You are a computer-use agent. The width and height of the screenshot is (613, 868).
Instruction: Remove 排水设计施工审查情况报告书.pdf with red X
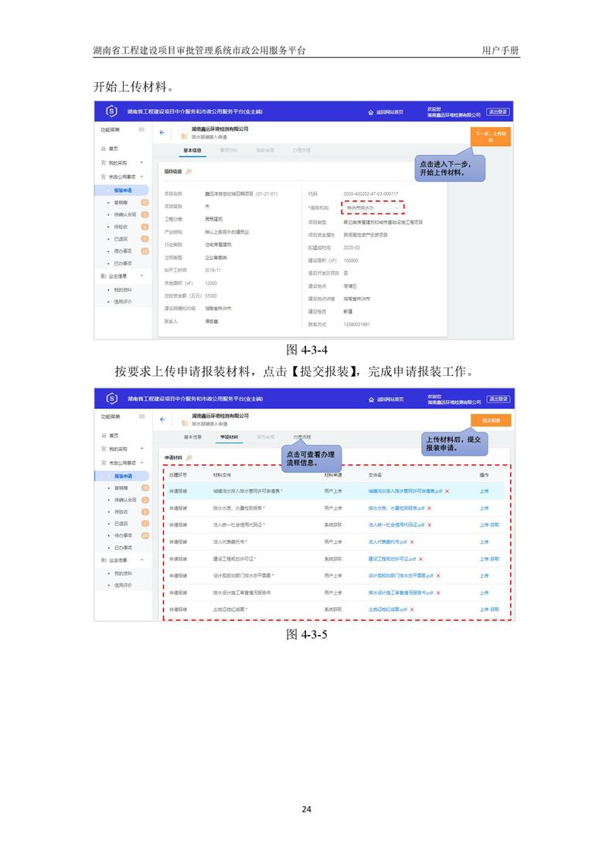click(438, 593)
